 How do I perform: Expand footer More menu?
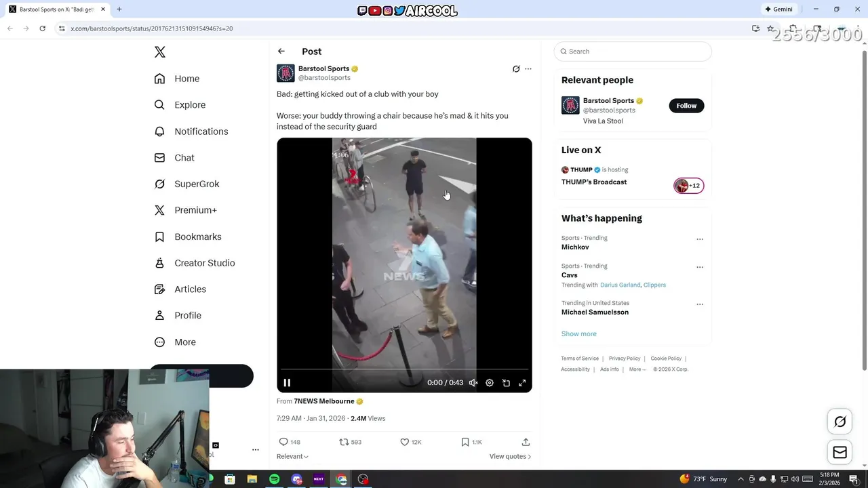click(637, 369)
